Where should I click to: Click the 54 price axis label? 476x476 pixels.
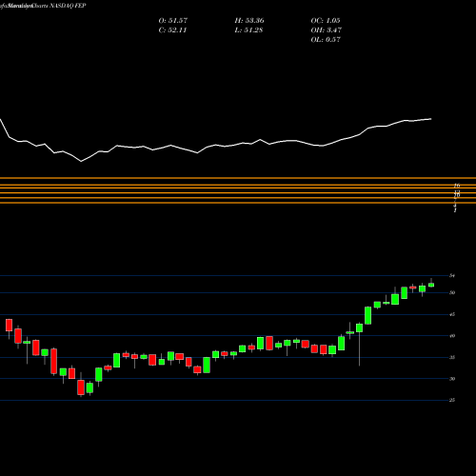[452, 276]
